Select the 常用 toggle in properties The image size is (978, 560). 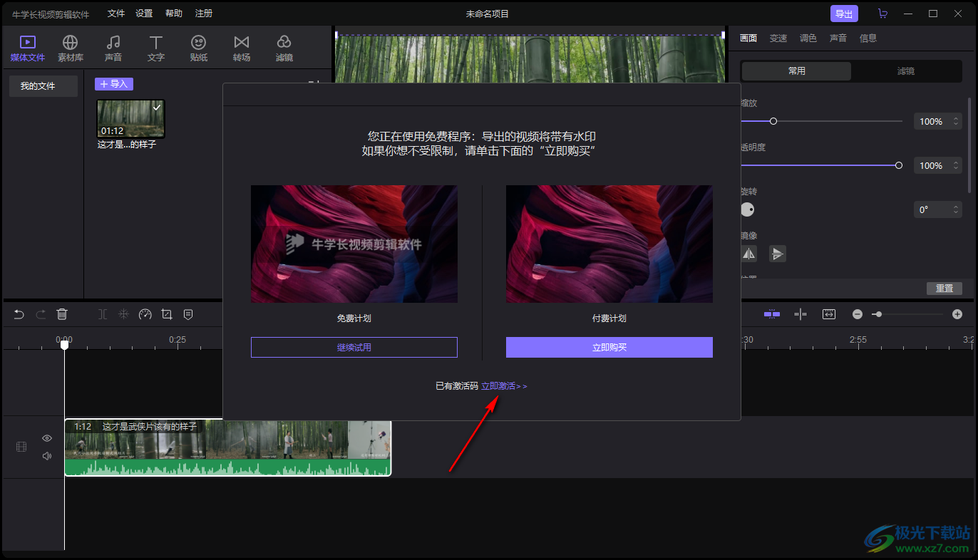(x=797, y=71)
